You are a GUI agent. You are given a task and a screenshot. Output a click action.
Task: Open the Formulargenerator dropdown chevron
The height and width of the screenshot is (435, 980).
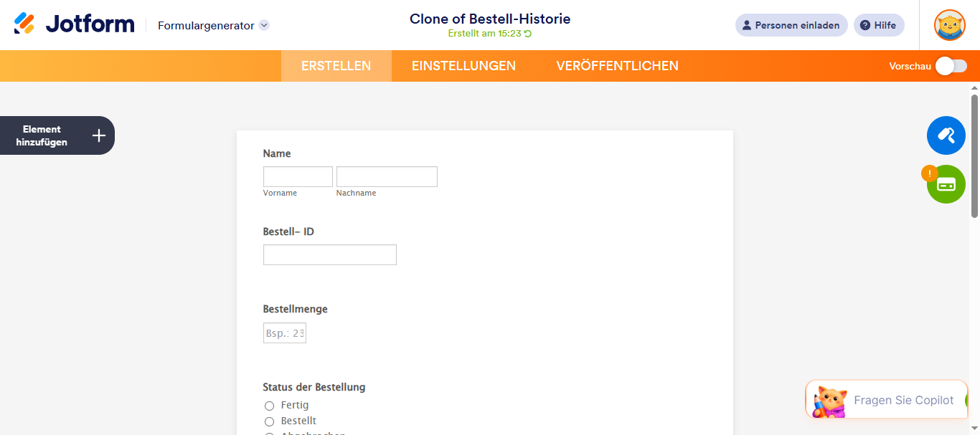coord(264,25)
